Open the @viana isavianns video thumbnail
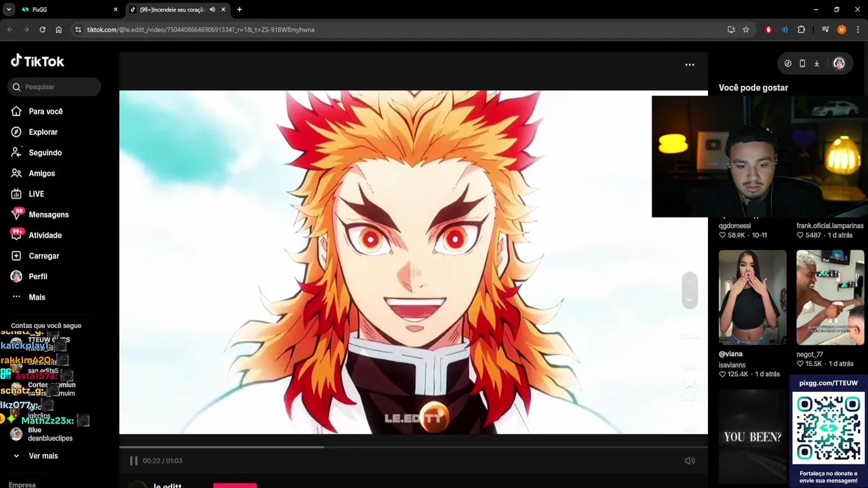The height and width of the screenshot is (488, 868). [753, 298]
